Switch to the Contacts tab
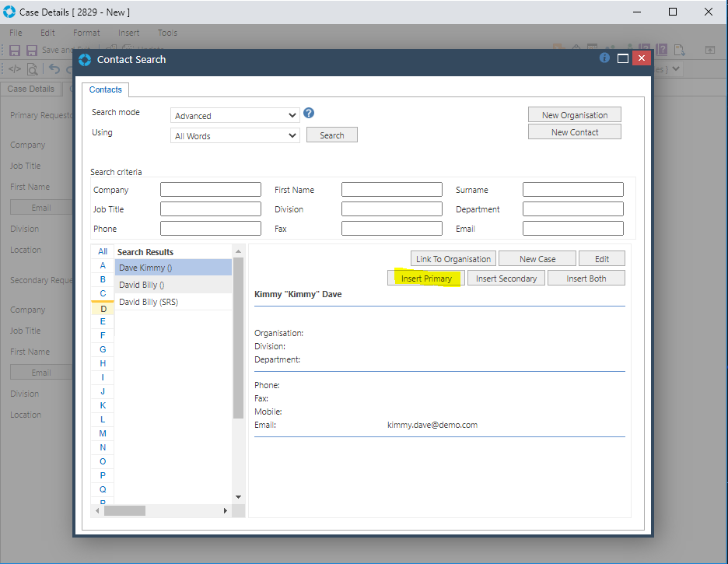The width and height of the screenshot is (728, 564). click(x=106, y=89)
